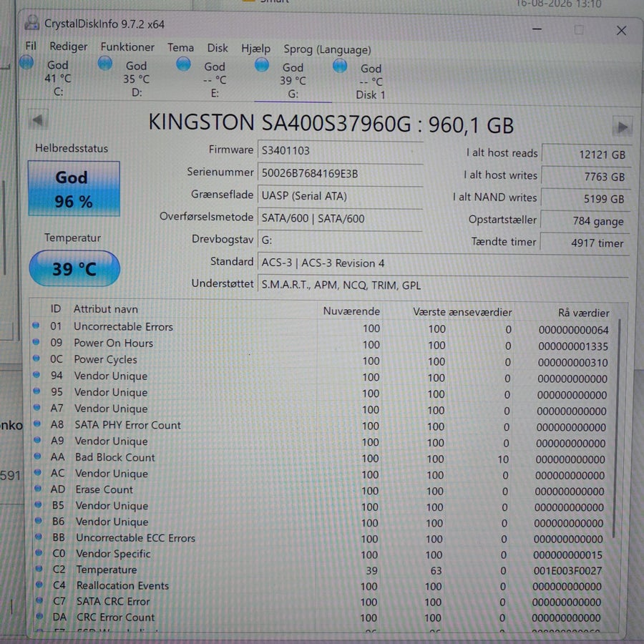Open the Disk menu
644x644 pixels.
[x=218, y=48]
